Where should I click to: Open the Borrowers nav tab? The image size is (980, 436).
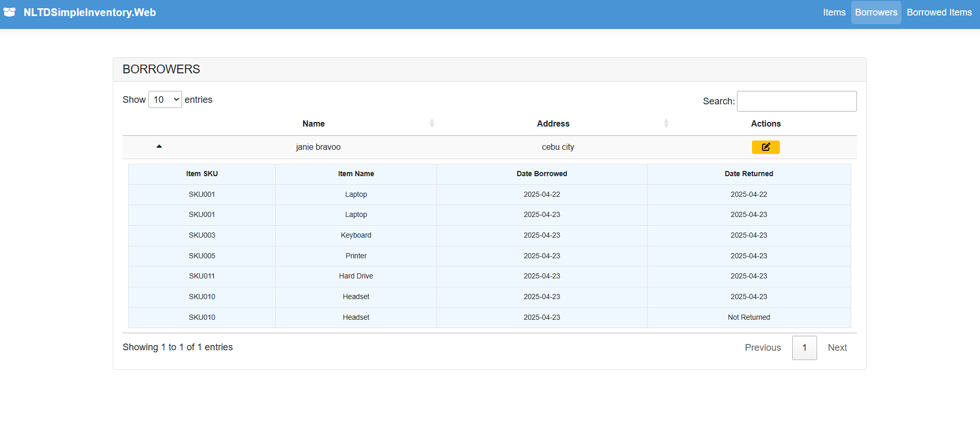pyautogui.click(x=876, y=12)
